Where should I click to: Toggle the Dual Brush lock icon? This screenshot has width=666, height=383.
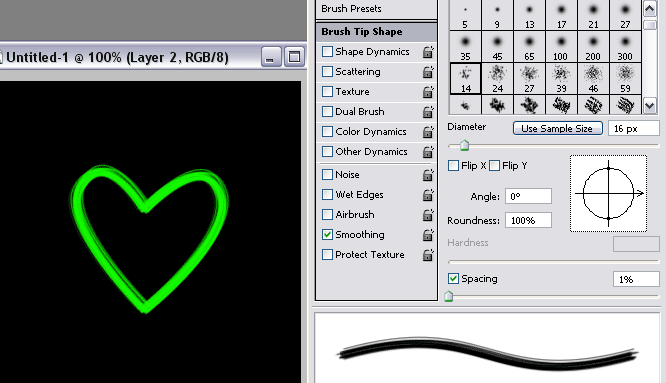pos(428,112)
